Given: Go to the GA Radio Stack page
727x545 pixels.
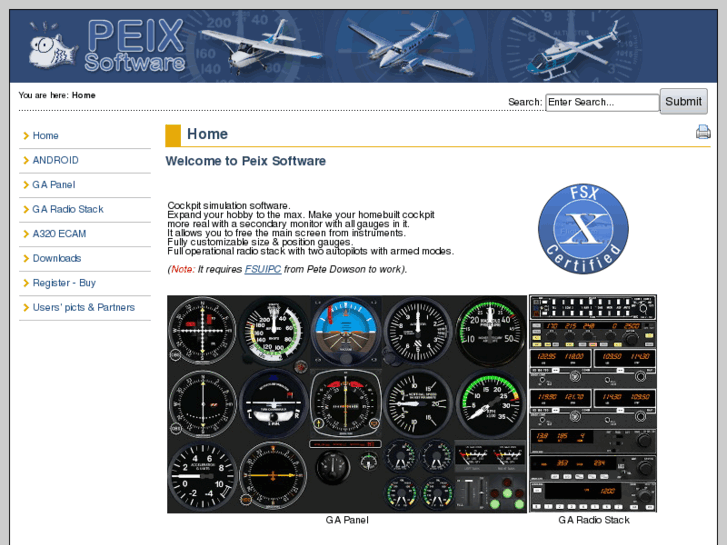Looking at the screenshot, I should pyautogui.click(x=68, y=210).
